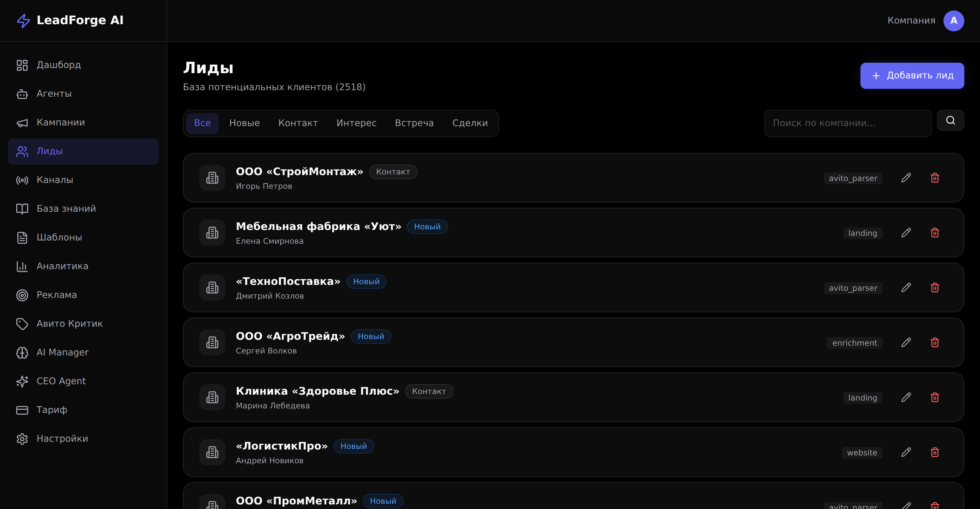Edit Клиника «Здоровье Плюс» pencil icon

[x=906, y=397]
